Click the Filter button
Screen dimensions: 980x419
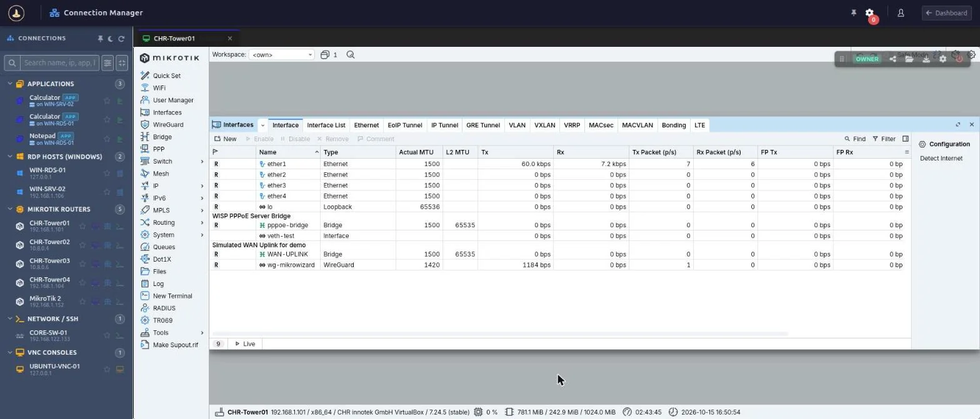[x=884, y=139]
